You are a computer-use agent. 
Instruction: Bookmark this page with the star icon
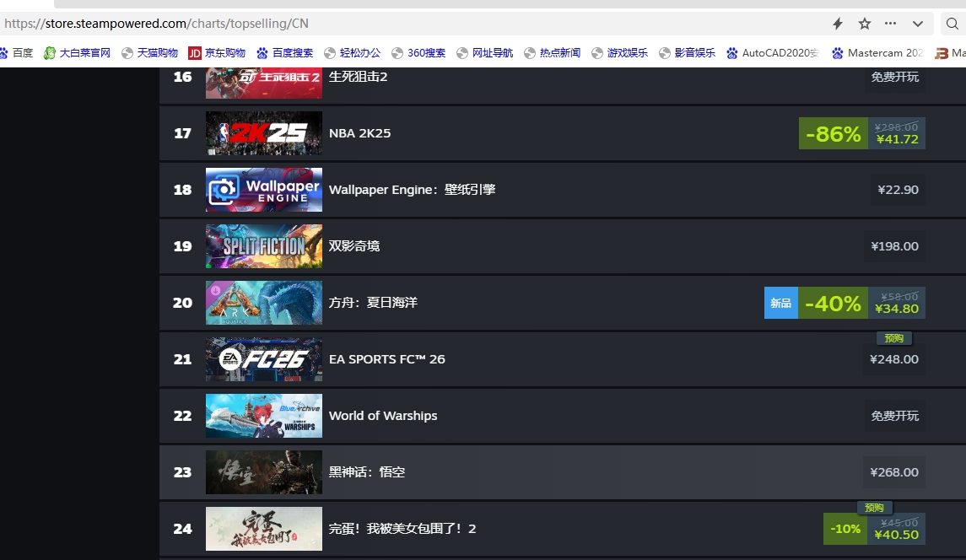865,24
